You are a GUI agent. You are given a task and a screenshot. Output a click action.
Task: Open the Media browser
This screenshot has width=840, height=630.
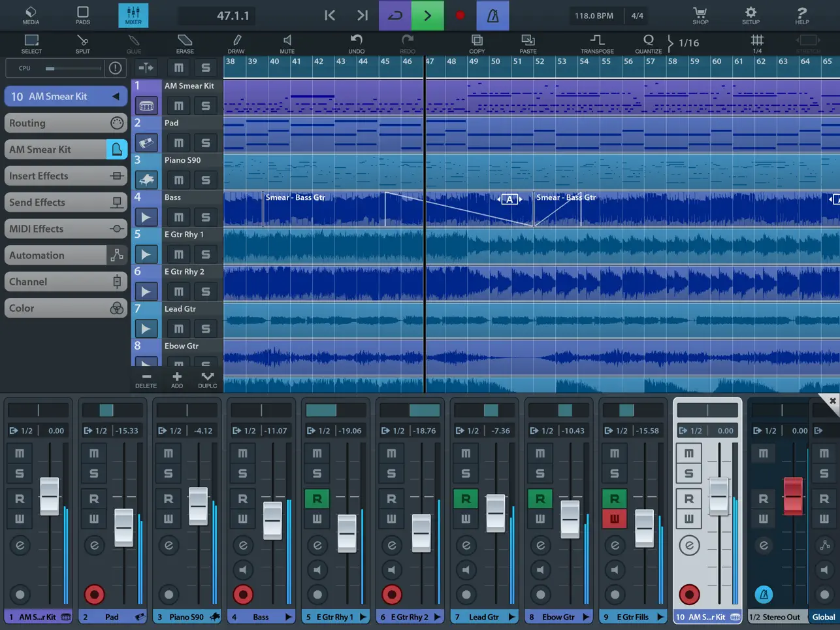point(31,15)
